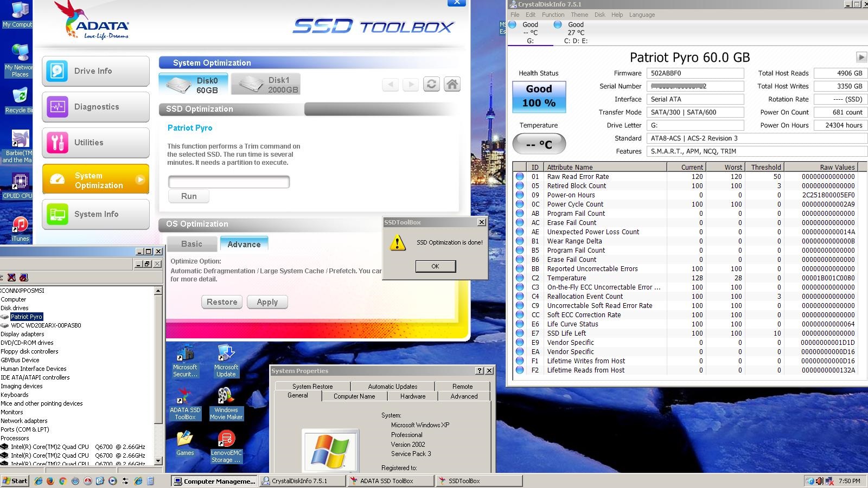This screenshot has height=488, width=868.
Task: Open the Hardware tab in System Properties
Action: (413, 396)
